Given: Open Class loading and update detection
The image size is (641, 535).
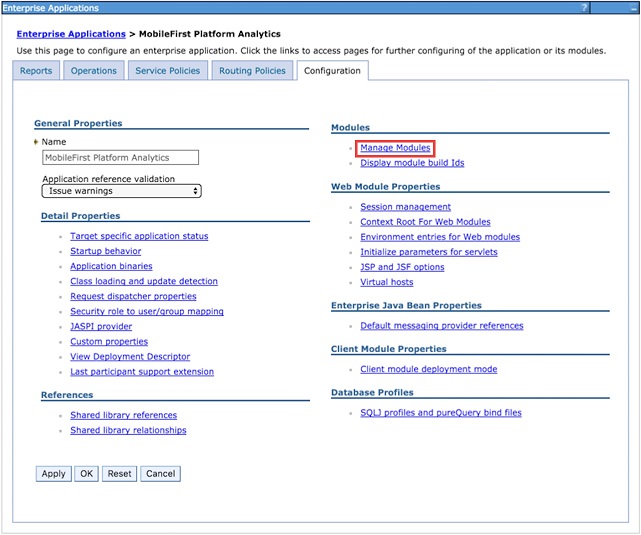Looking at the screenshot, I should click(x=144, y=282).
